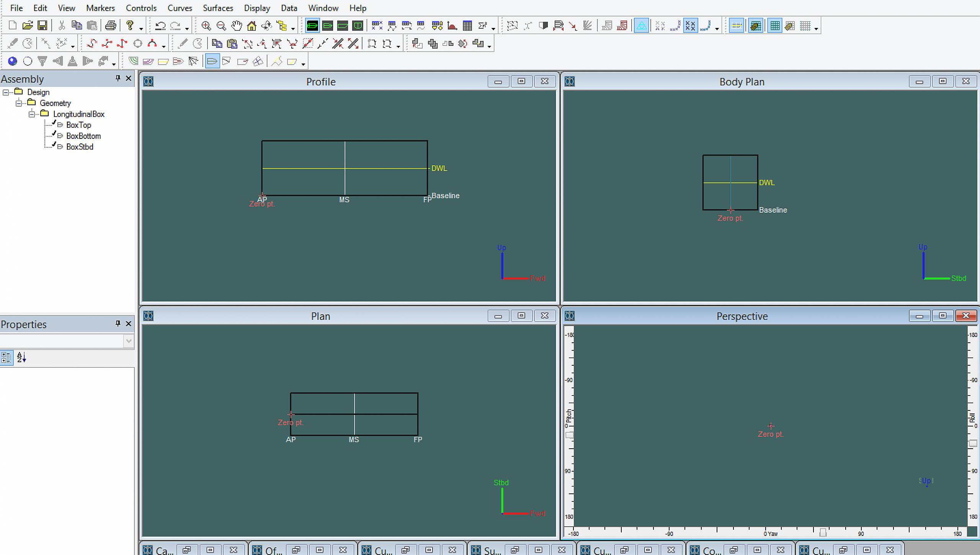Toggle the BoxTop surface checkmark

click(x=54, y=123)
